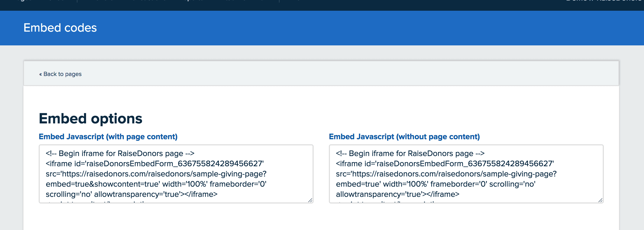Click the Embed options heading
Viewport: 644px width, 230px height.
coord(90,119)
